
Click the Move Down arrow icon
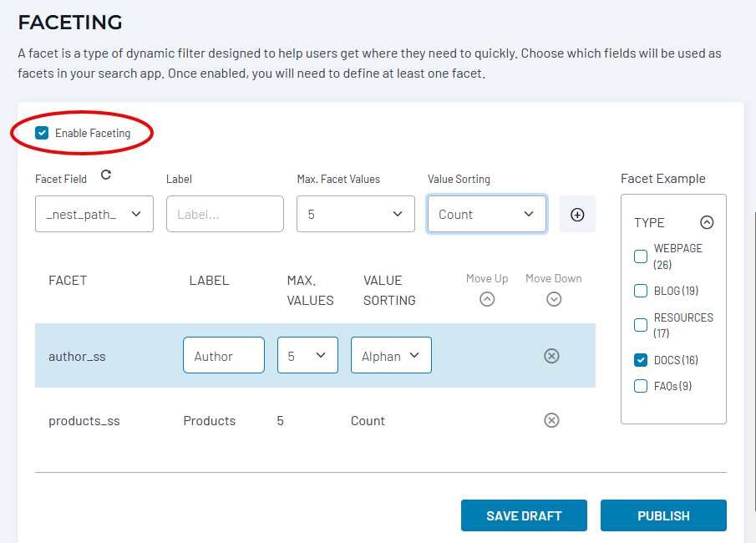click(x=553, y=299)
